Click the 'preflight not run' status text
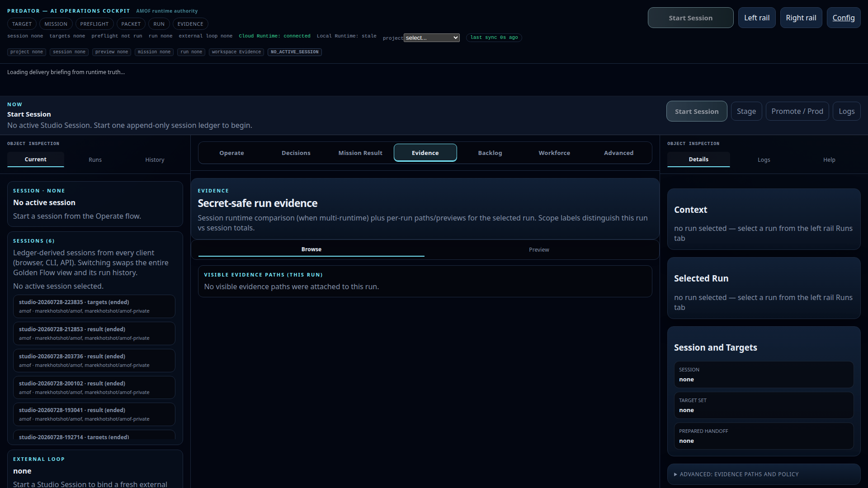The width and height of the screenshot is (868, 488). point(117,36)
